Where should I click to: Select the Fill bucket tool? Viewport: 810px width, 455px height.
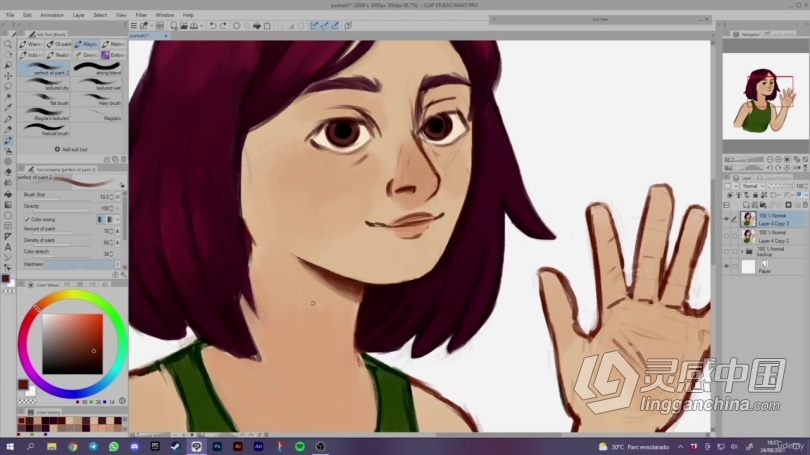8,194
